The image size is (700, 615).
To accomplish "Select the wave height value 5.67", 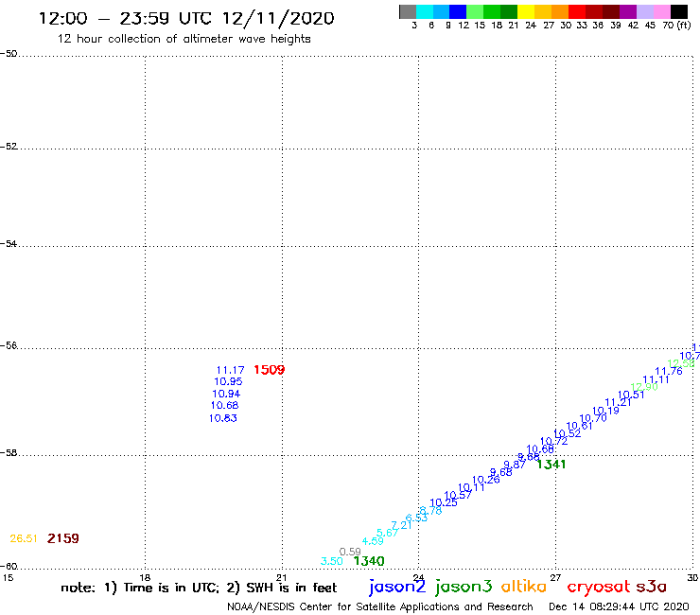I will (x=387, y=533).
